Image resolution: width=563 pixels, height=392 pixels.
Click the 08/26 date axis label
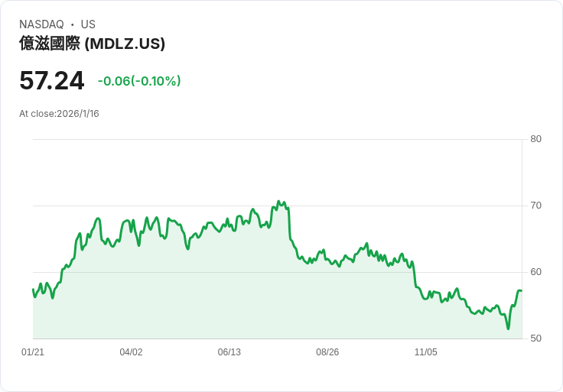pos(327,352)
